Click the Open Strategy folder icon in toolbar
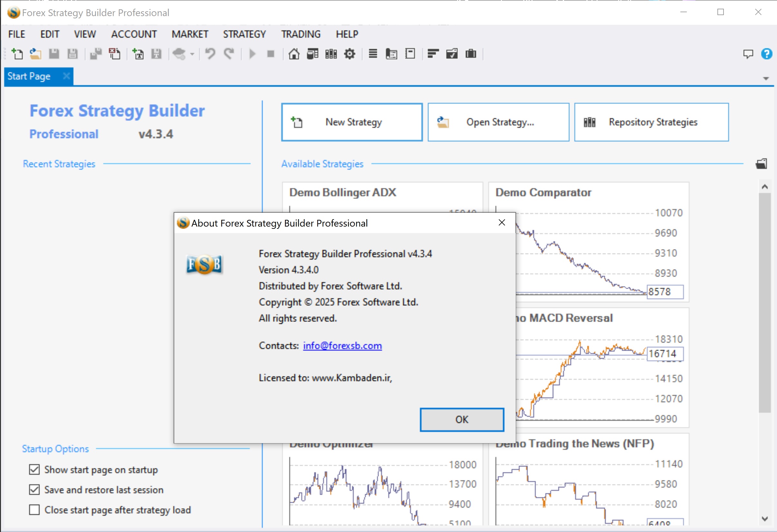This screenshot has height=532, width=777. pos(35,54)
